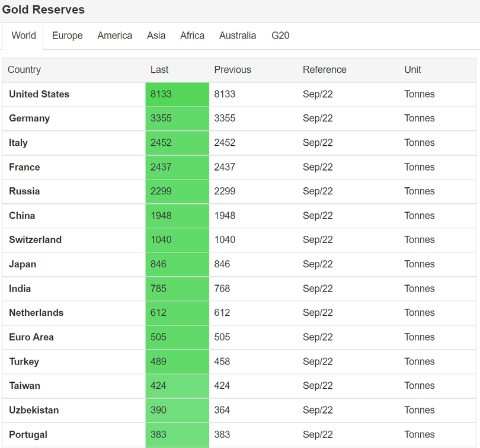Screen dimensions: 480x448
Task: Click the Country column header
Action: point(24,70)
